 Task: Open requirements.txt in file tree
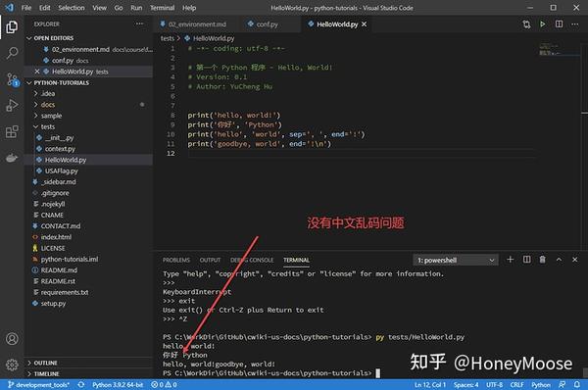point(65,292)
